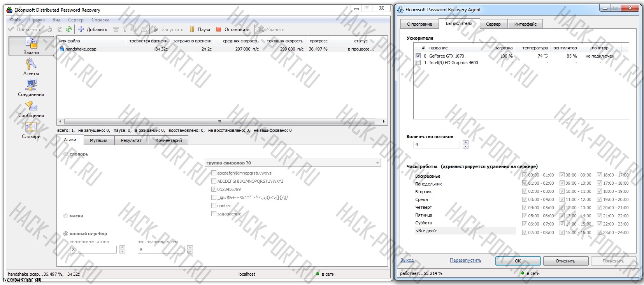Toggle the 00:00 - 01:00 hour checkbox
644x285 pixels.
click(525, 175)
